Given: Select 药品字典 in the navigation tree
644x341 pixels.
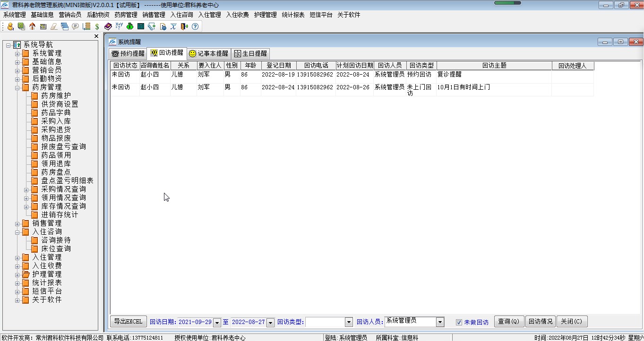Looking at the screenshot, I should [56, 113].
